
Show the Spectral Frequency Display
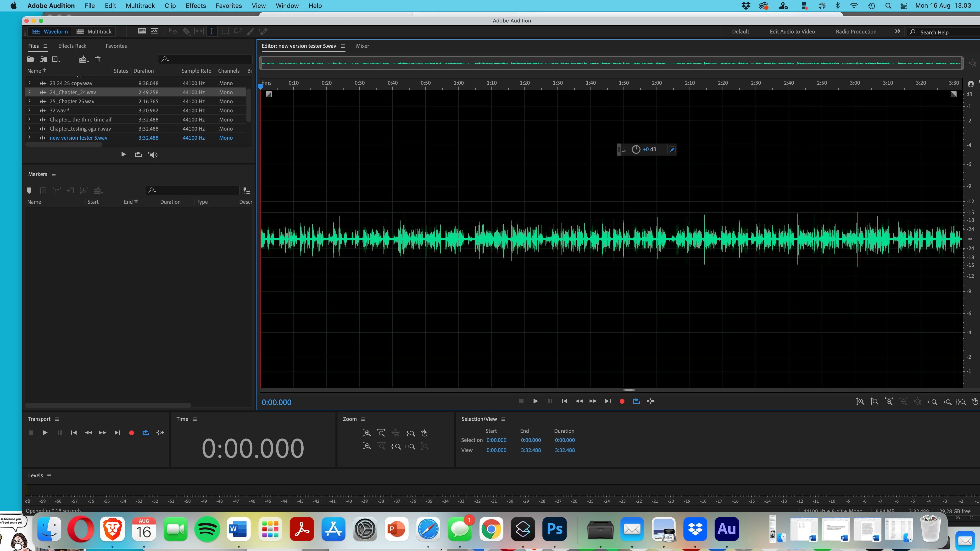point(142,32)
